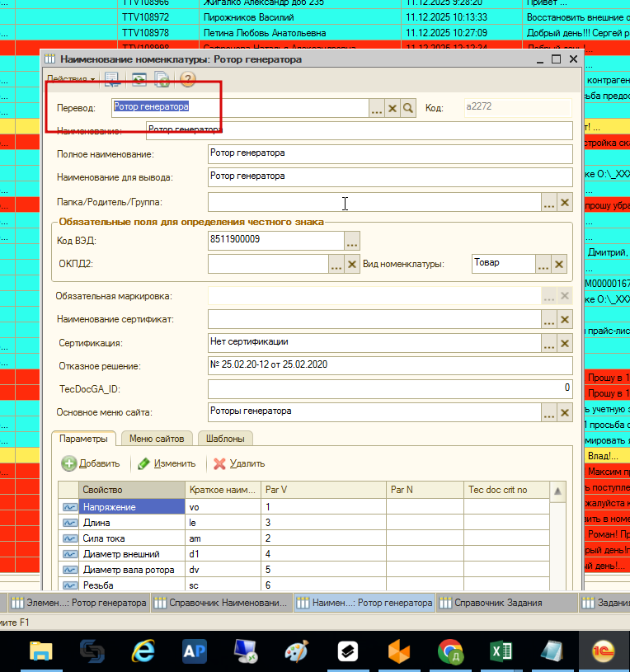Image resolution: width=630 pixels, height=672 pixels.
Task: Select the Напряжение row
Action: point(303,507)
